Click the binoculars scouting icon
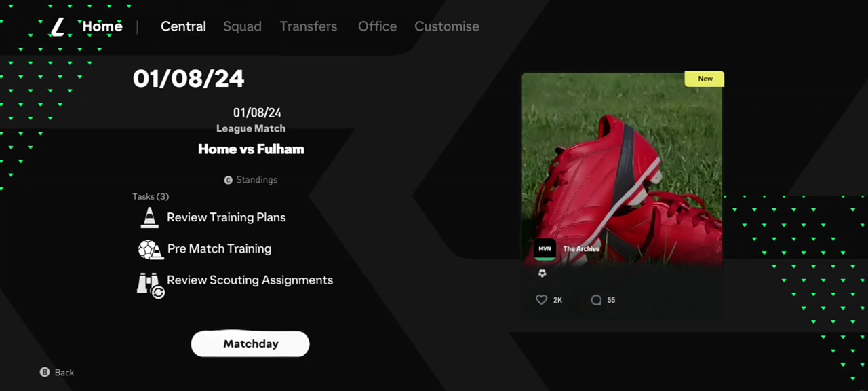The image size is (868, 391). pyautogui.click(x=151, y=284)
